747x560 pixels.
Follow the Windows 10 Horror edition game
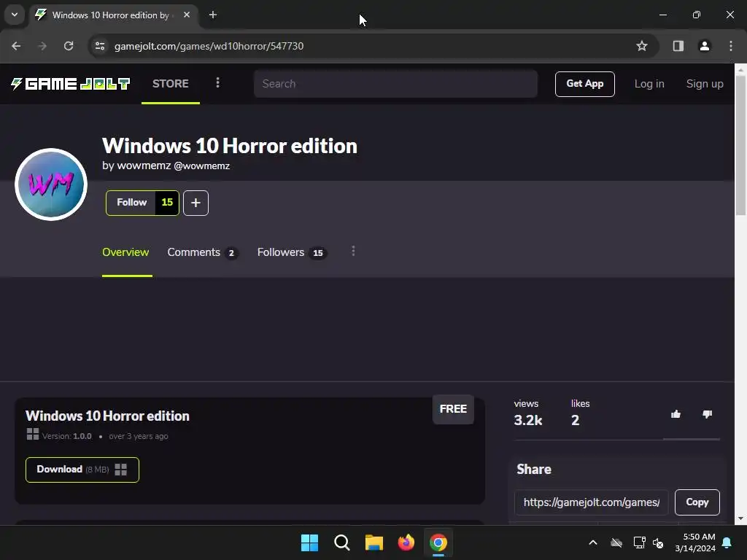click(x=142, y=203)
